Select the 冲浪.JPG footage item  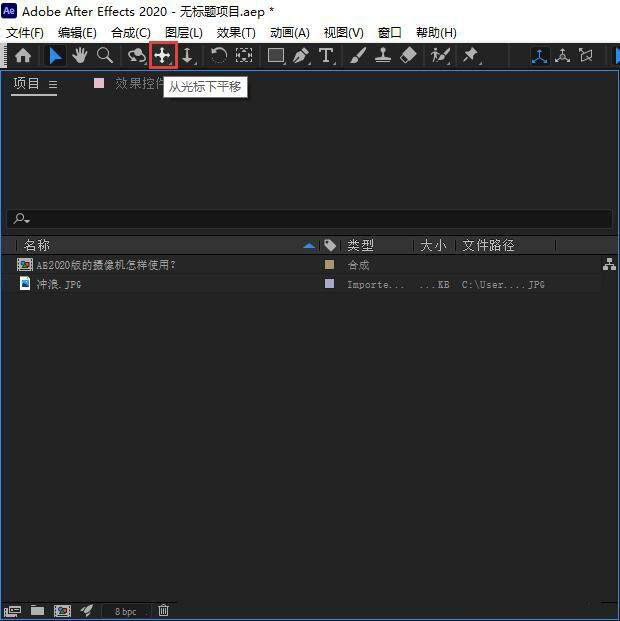coord(59,284)
